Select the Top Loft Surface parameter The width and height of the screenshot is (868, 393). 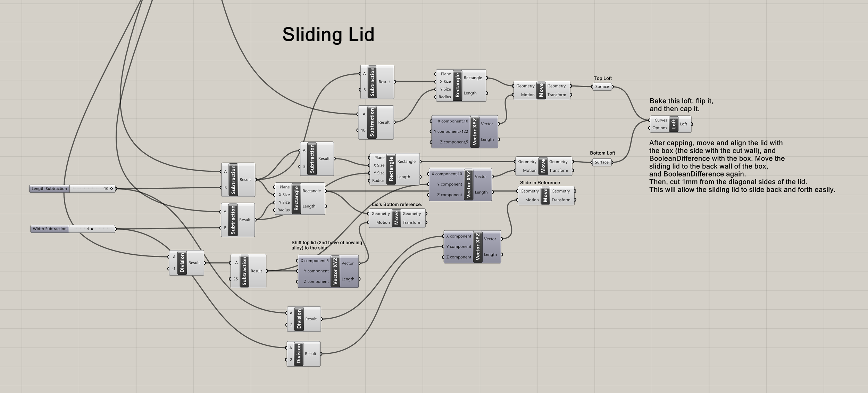(602, 87)
